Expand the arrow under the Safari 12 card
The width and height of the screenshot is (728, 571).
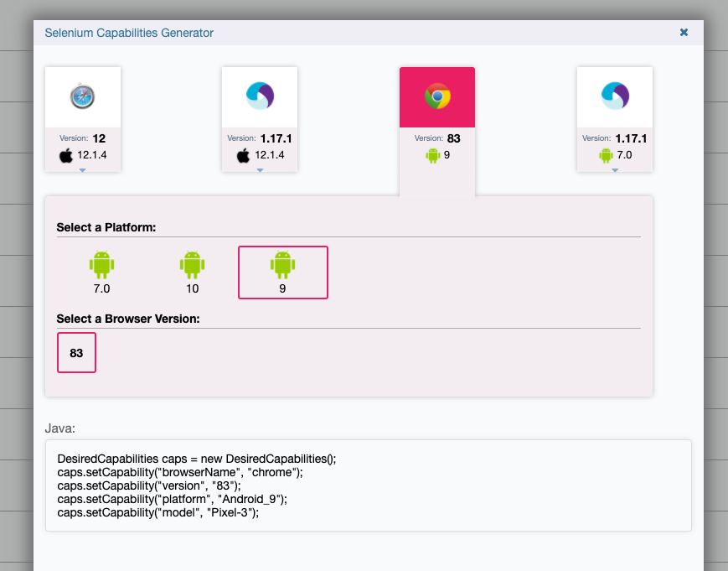point(83,170)
